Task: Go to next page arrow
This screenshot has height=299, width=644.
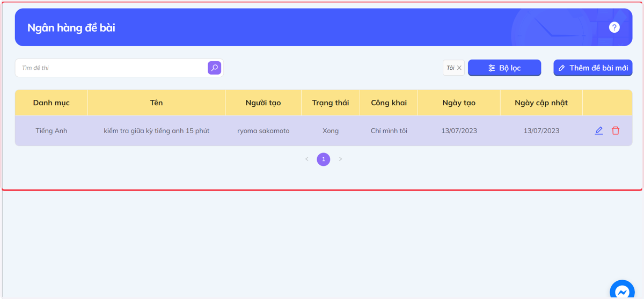Action: [x=340, y=159]
